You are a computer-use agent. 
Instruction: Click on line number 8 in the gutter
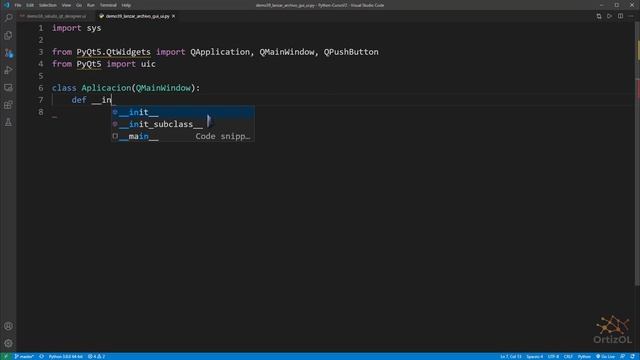tap(40, 112)
